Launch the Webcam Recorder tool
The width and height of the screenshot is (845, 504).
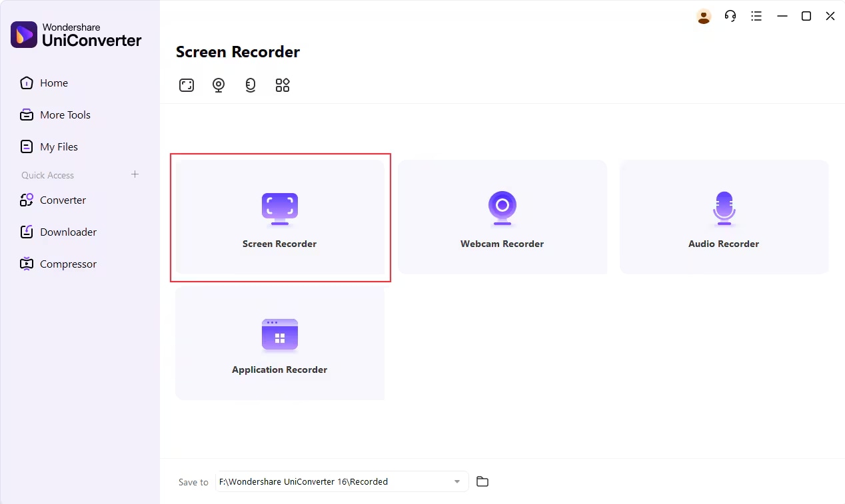(x=502, y=216)
